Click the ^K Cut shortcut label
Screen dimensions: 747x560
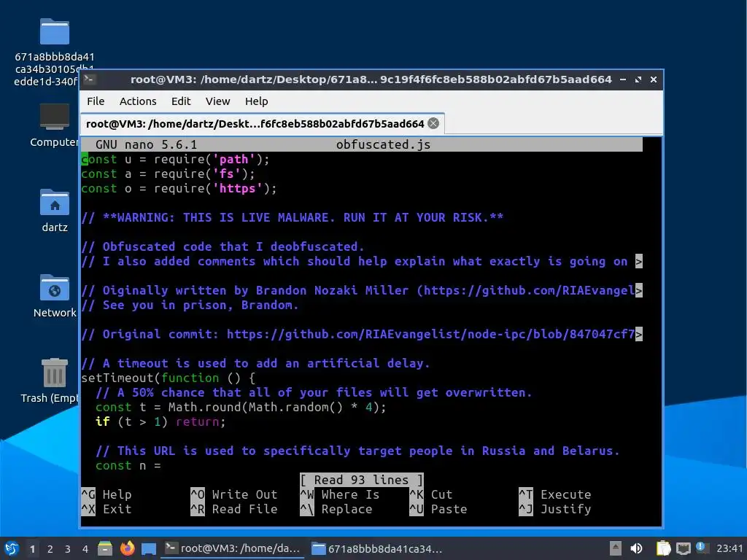[431, 495]
